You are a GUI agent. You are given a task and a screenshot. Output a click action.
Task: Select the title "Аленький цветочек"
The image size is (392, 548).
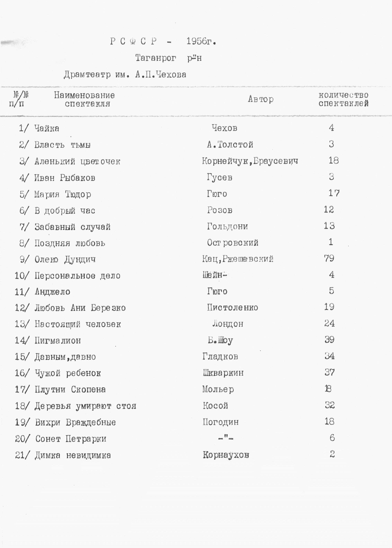77,161
